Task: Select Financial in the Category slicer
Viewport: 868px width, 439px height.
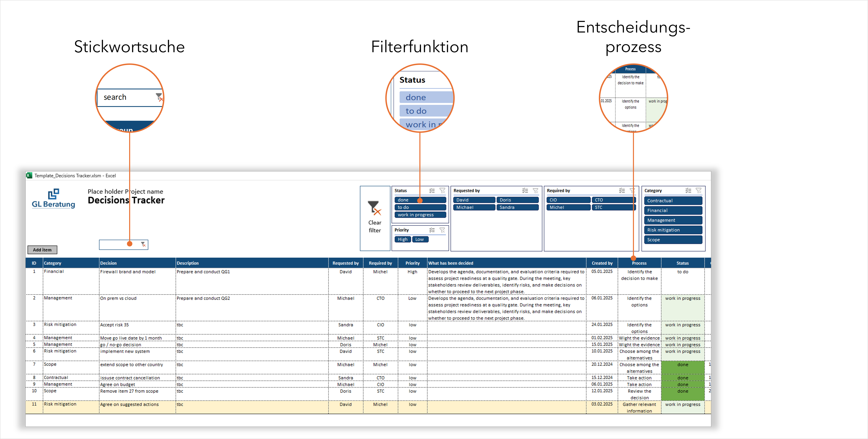Action: coord(673,210)
